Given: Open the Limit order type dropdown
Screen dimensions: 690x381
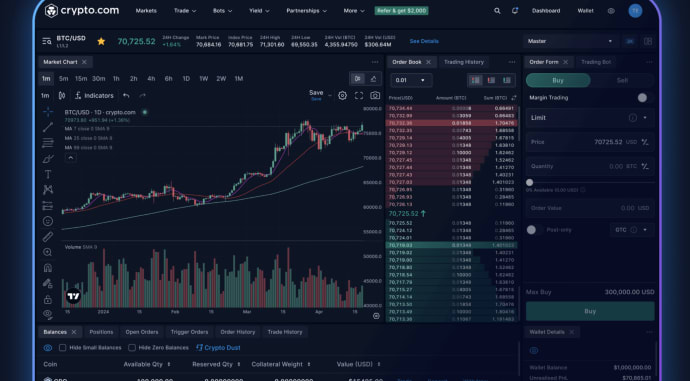Looking at the screenshot, I should pos(590,118).
